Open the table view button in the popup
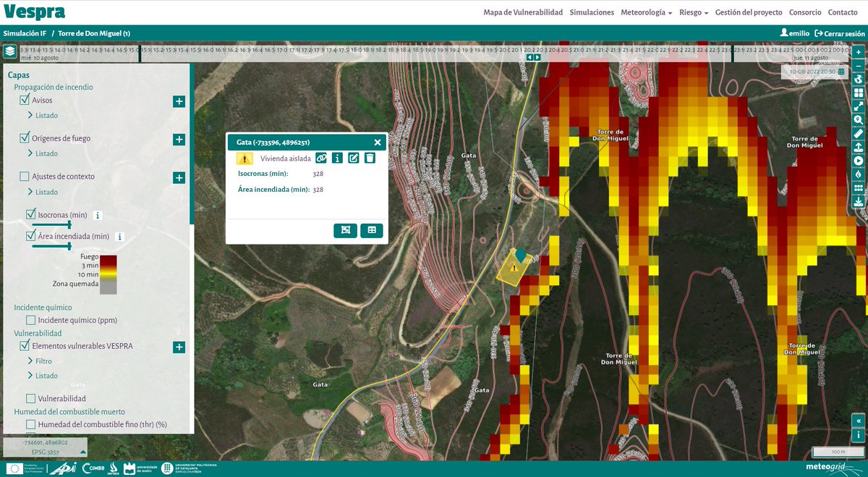 [x=372, y=230]
